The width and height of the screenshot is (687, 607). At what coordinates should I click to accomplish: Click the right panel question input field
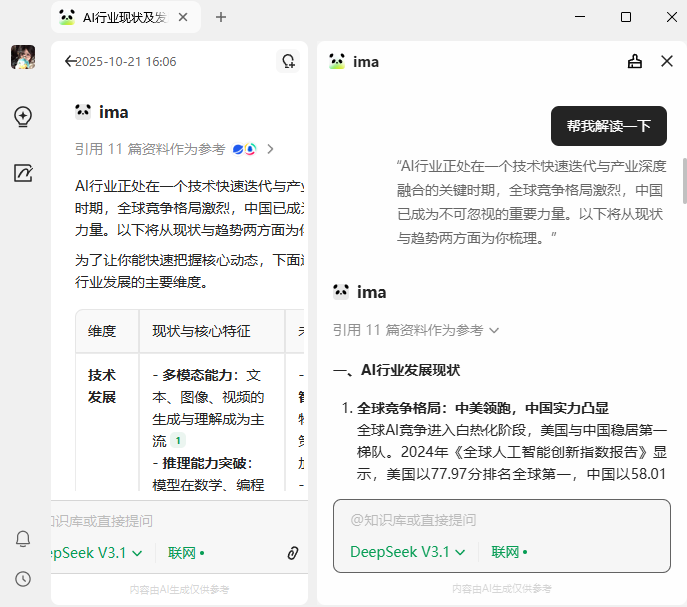[x=500, y=520]
